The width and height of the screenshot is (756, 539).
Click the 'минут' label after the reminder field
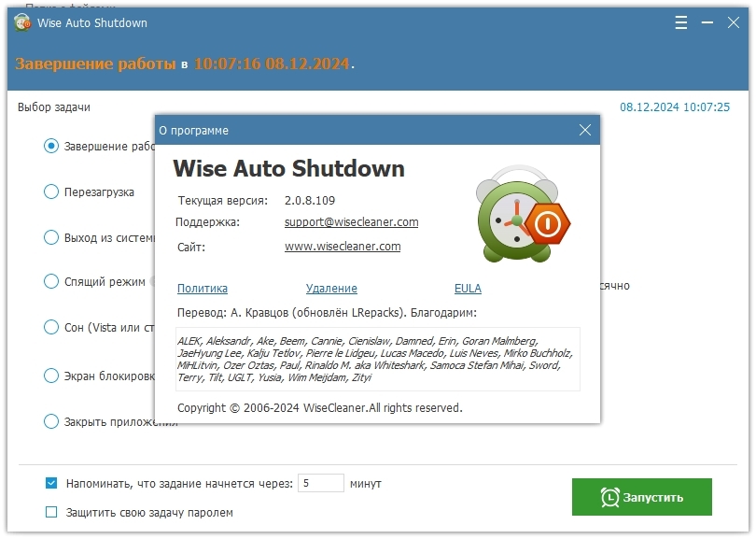click(366, 484)
